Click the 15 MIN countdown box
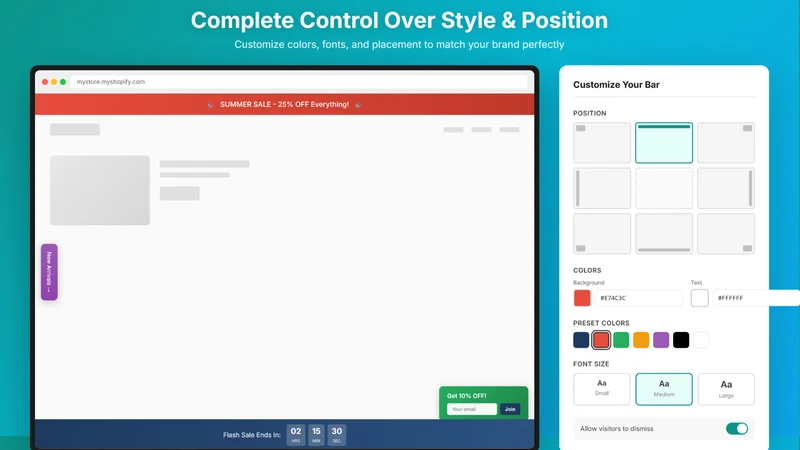This screenshot has height=450, width=800. (x=316, y=435)
